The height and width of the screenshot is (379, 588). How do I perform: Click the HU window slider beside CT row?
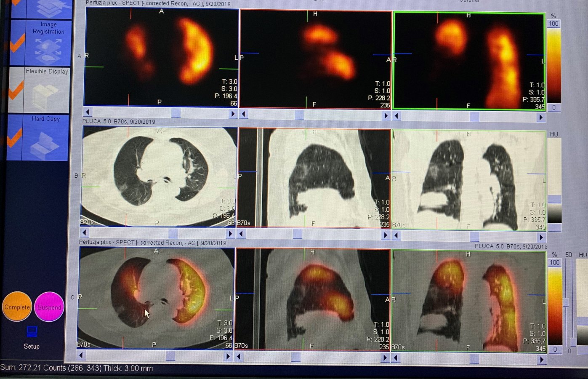pos(554,199)
